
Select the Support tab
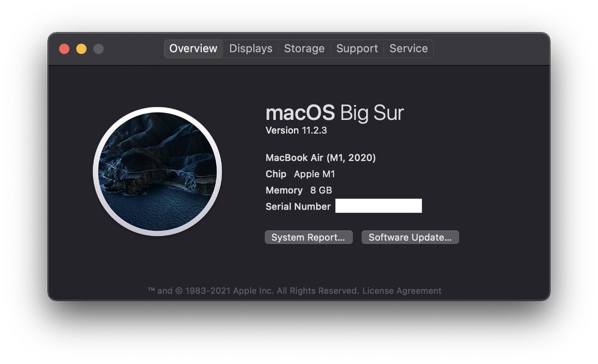pos(357,49)
